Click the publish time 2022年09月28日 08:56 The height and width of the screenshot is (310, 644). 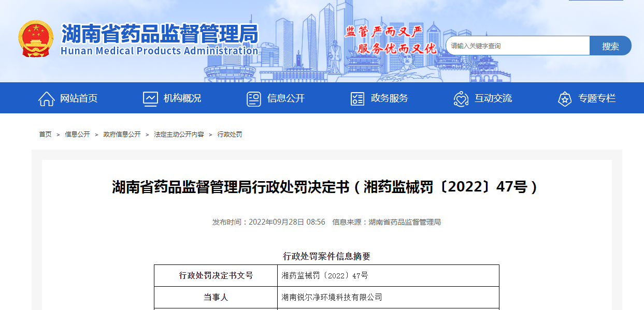click(287, 222)
